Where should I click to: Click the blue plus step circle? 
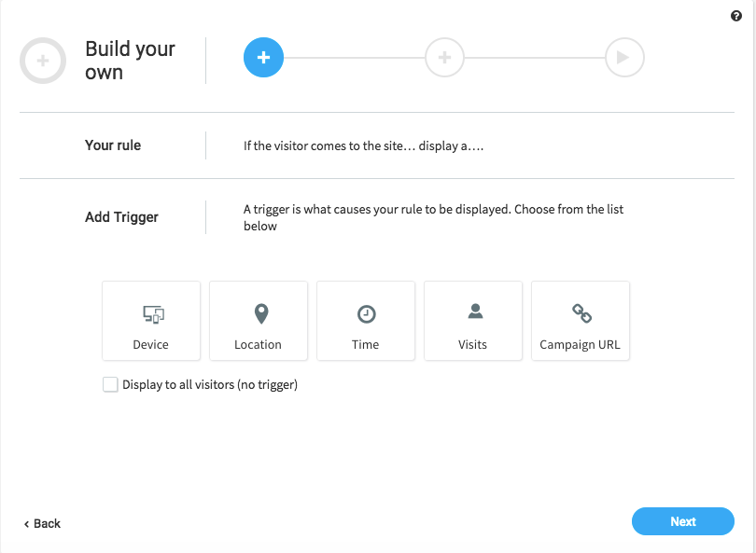(263, 57)
